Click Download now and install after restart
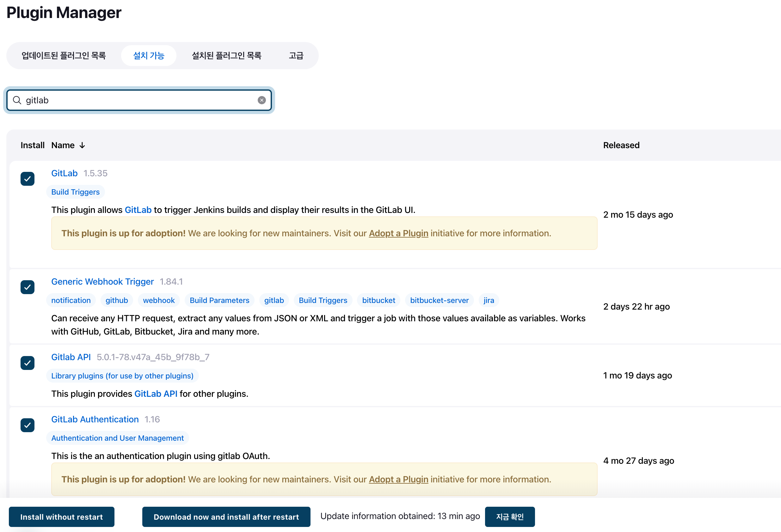This screenshot has width=781, height=532. click(x=226, y=517)
